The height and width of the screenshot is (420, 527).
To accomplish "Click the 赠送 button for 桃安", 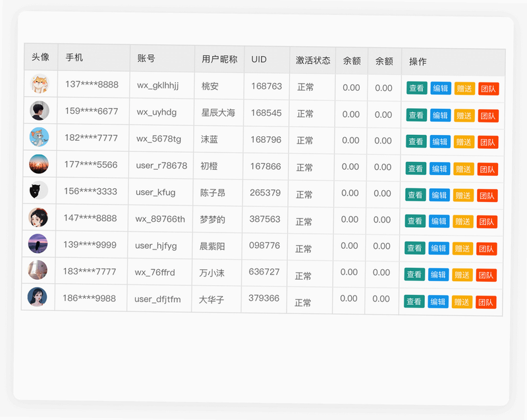I will click(464, 89).
